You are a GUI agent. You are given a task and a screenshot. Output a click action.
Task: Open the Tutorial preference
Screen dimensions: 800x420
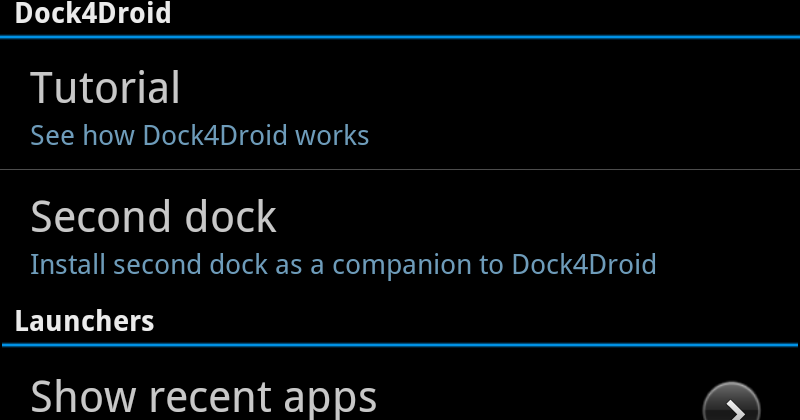[400, 104]
